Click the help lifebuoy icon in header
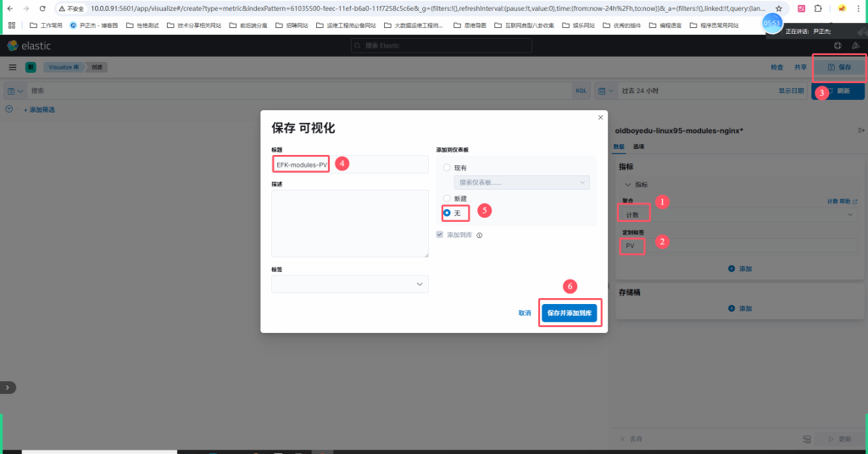Image resolution: width=868 pixels, height=454 pixels. click(x=837, y=45)
